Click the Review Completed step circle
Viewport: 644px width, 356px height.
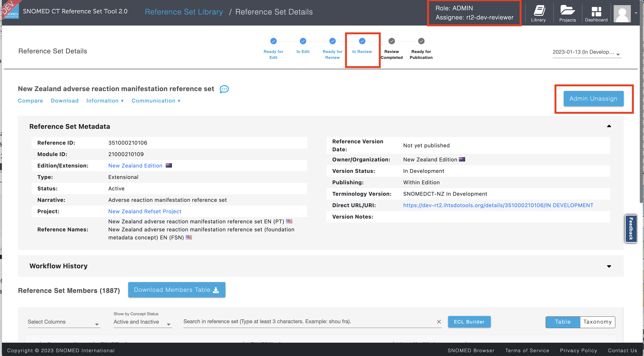pyautogui.click(x=391, y=41)
